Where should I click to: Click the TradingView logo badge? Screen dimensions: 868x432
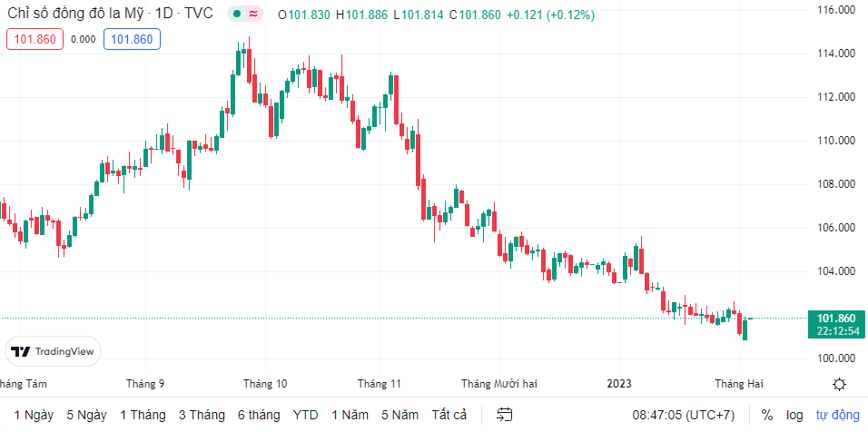(x=53, y=351)
